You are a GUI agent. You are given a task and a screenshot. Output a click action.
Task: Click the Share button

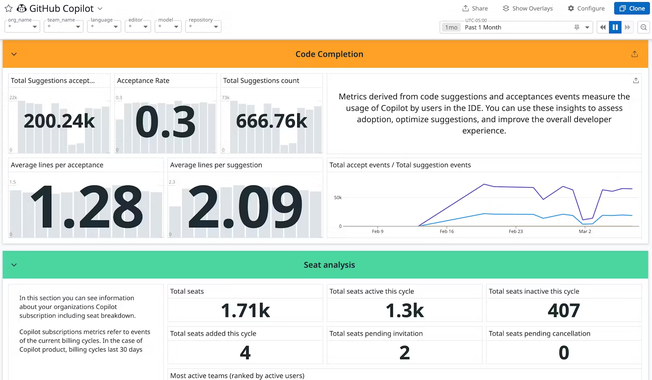[x=475, y=8]
